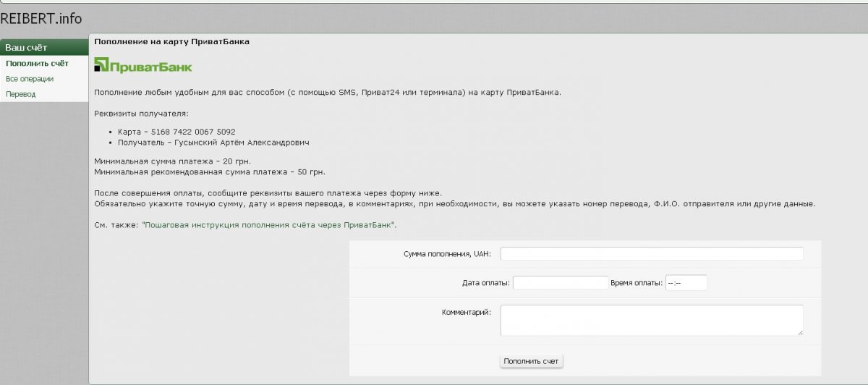Click the card number 5168 7422 0067 5092
The width and height of the screenshot is (868, 385).
point(195,132)
